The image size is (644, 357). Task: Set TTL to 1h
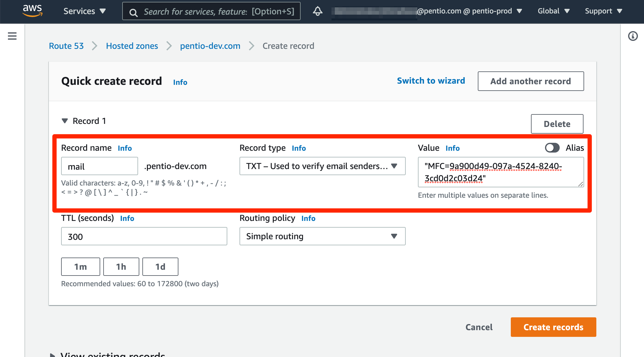[121, 267]
